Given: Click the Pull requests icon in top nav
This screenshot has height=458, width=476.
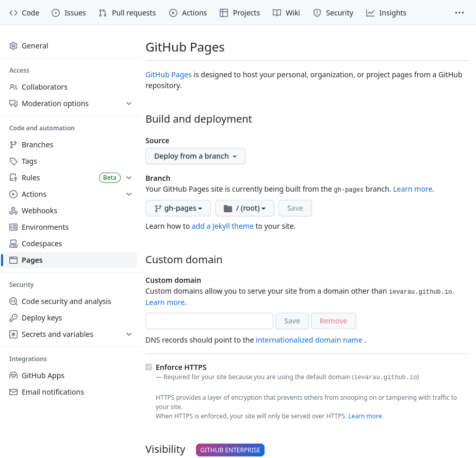Looking at the screenshot, I should (x=103, y=13).
